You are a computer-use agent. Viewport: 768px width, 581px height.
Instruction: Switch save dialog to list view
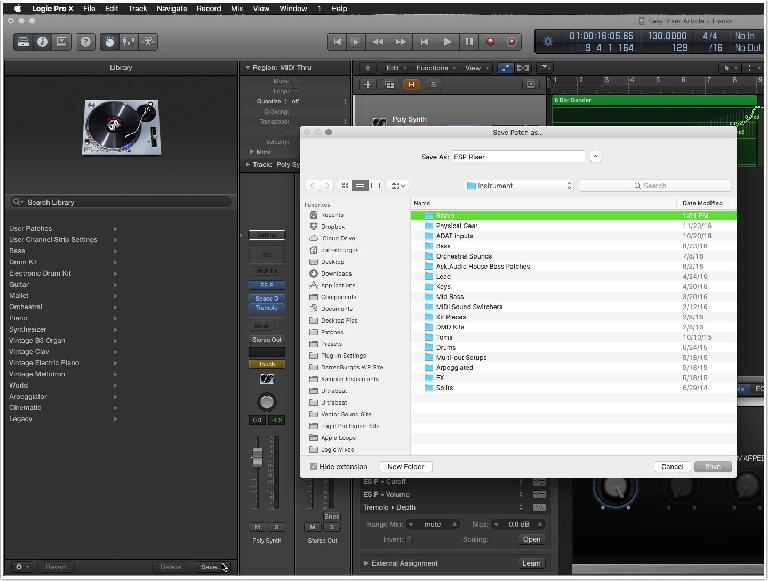click(x=360, y=186)
